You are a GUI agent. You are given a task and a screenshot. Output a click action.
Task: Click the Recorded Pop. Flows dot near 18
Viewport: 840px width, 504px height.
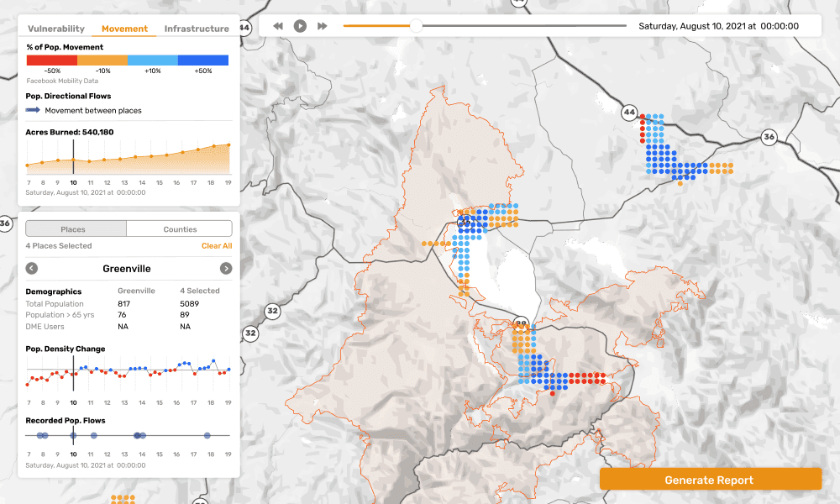(x=207, y=435)
